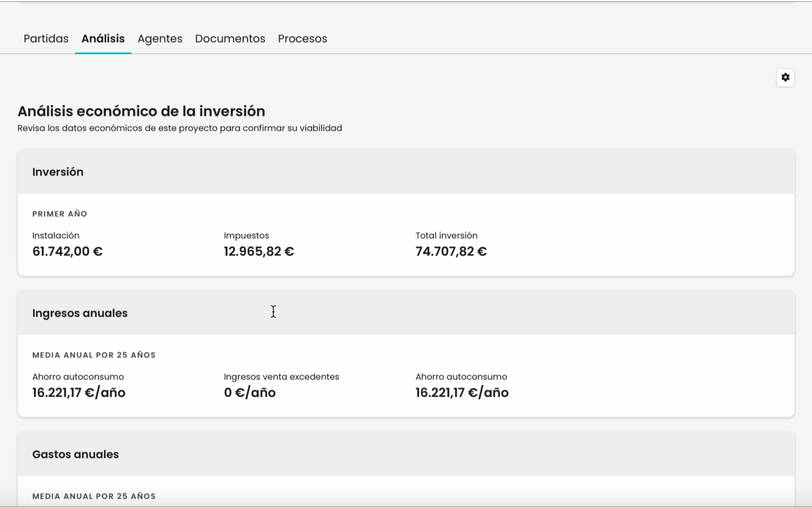Click MEDIA ANUAL POR 25 AÑOS under Gastos anuales
Viewport: 812px width, 508px height.
pyautogui.click(x=94, y=496)
